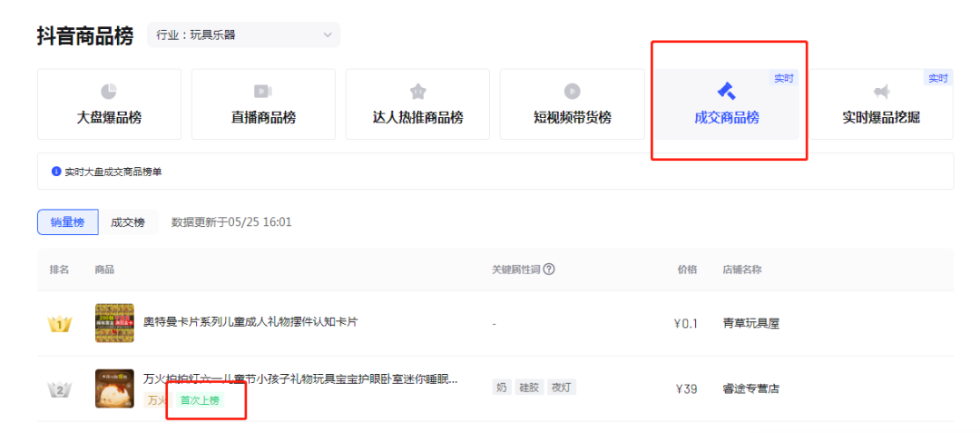
Task: Click the 夜灯 keyword tag
Action: [562, 387]
